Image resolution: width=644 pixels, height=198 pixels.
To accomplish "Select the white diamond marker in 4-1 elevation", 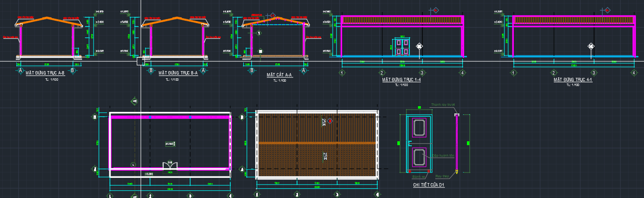I will click(591, 46).
